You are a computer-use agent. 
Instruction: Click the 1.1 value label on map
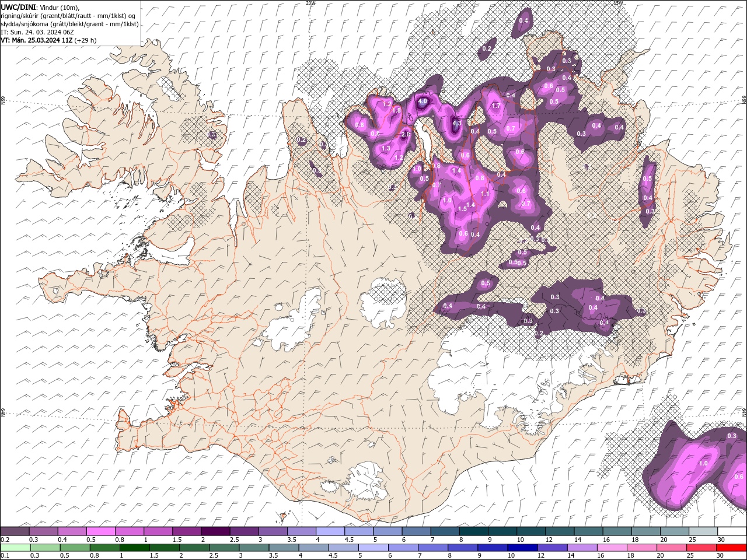(x=484, y=194)
